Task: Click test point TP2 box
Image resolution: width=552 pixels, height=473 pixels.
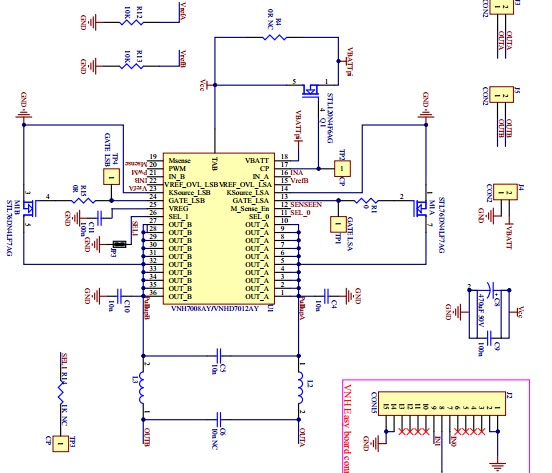Action: pyautogui.click(x=342, y=168)
